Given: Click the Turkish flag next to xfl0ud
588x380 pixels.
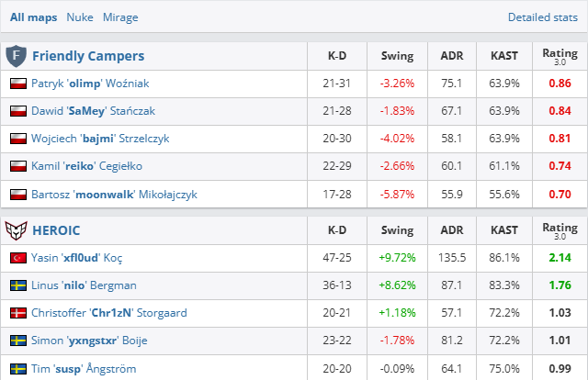Looking at the screenshot, I should point(17,258).
